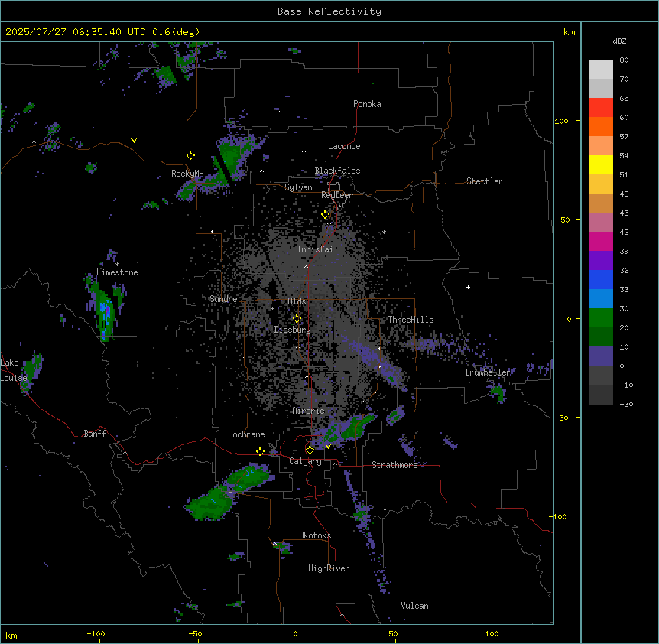Click the Stettler label
The height and width of the screenshot is (644, 659).
(485, 181)
